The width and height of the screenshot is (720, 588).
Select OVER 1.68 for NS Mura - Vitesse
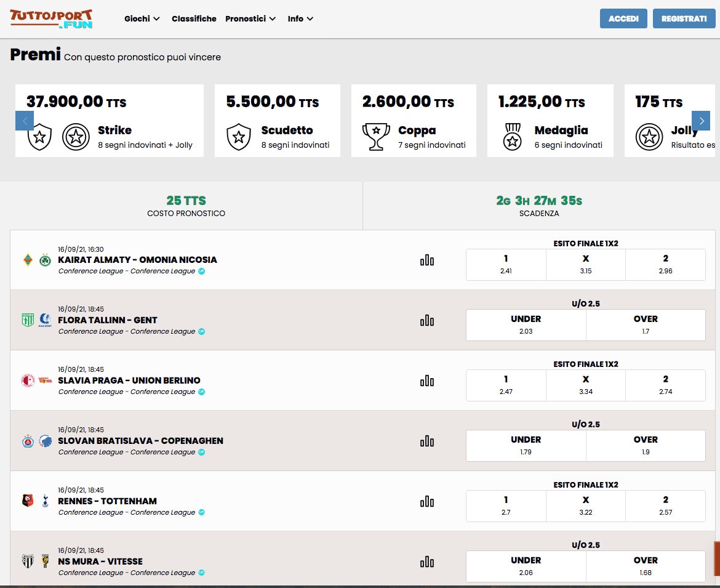(x=646, y=566)
